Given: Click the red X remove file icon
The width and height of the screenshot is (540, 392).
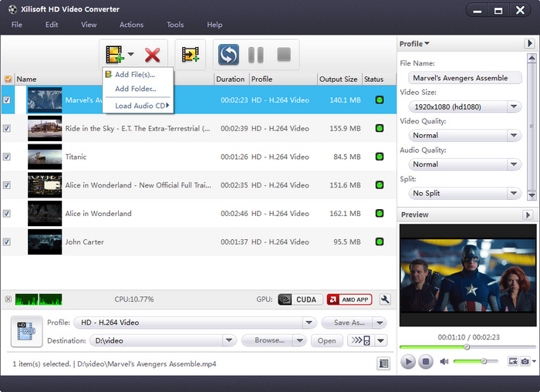Looking at the screenshot, I should 152,55.
